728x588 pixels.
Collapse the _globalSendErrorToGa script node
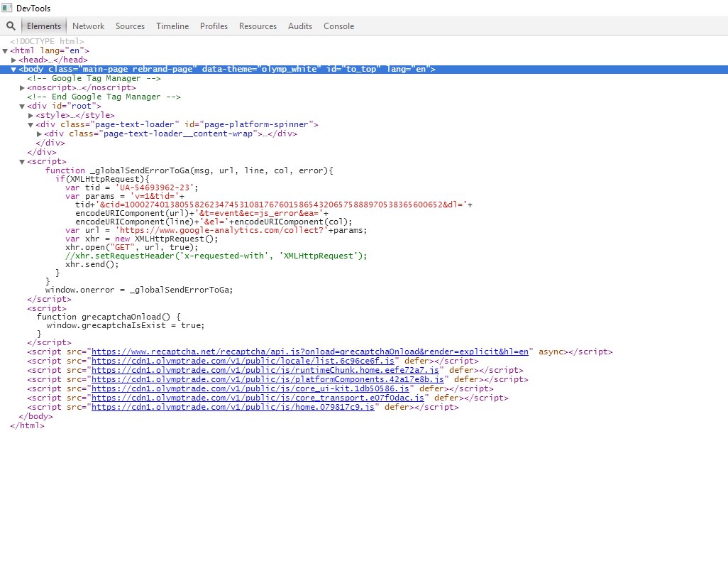(22, 161)
